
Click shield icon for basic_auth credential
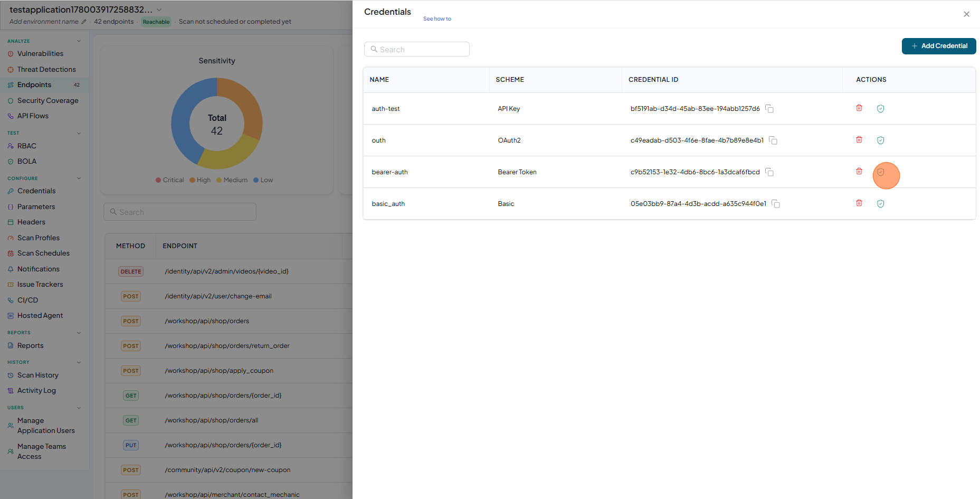coord(880,204)
